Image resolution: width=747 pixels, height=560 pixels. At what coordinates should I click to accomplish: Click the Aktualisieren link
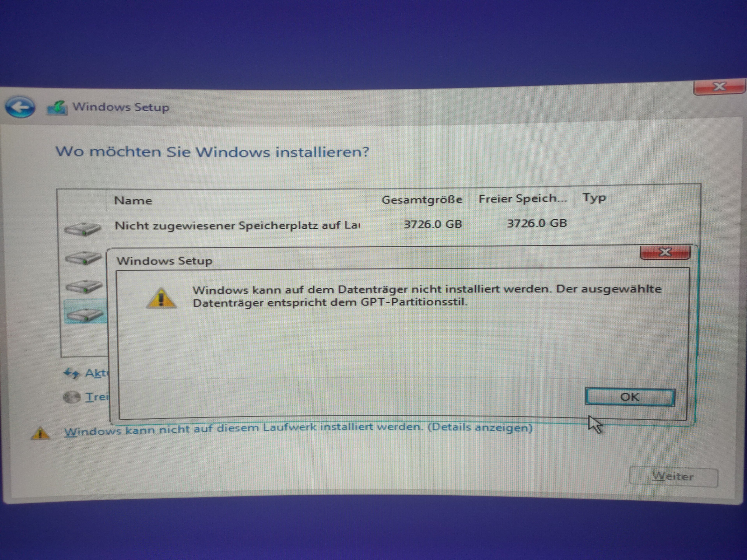point(96,373)
